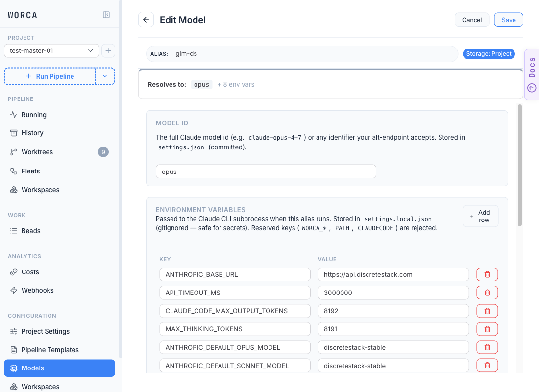The image size is (539, 392).
Task: Open the Costs page
Action: coord(59,272)
